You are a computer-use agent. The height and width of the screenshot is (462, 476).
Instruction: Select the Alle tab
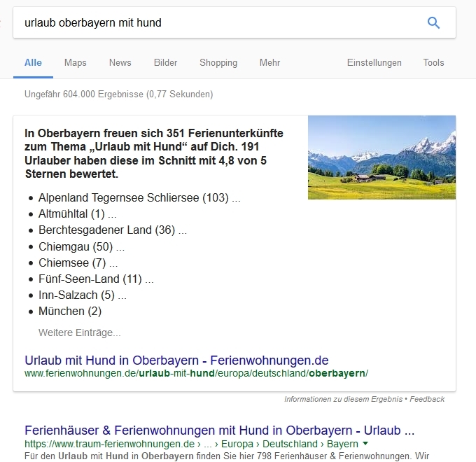[33, 63]
